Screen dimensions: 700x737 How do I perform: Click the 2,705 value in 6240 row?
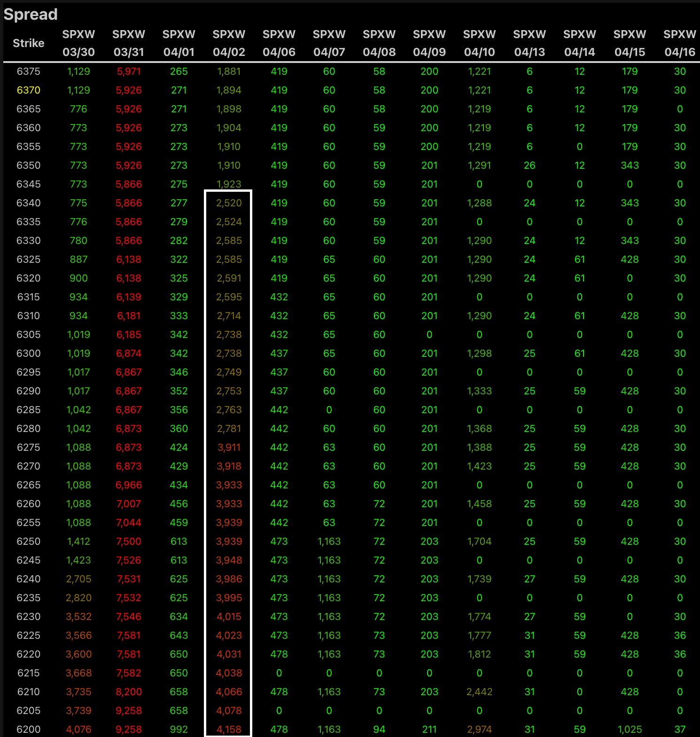pos(78,579)
